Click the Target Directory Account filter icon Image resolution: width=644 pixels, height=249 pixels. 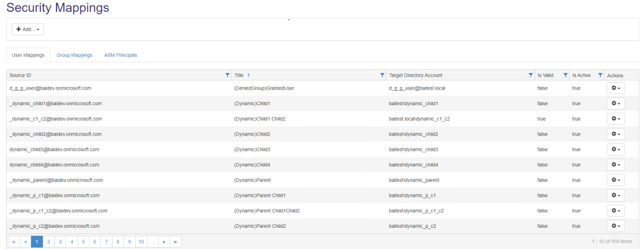tap(530, 75)
